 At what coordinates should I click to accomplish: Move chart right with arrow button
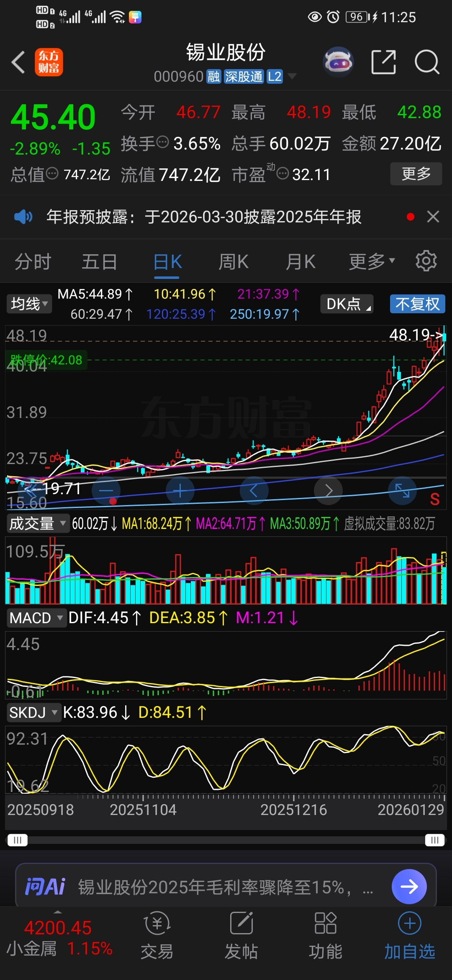click(x=329, y=490)
